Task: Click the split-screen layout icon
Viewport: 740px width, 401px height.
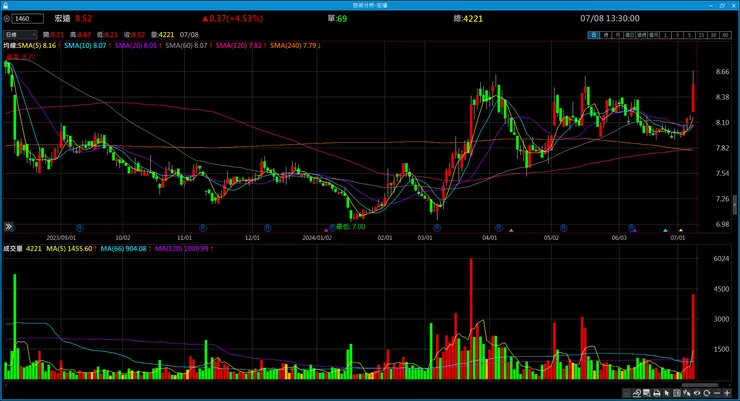Action: pyautogui.click(x=676, y=393)
